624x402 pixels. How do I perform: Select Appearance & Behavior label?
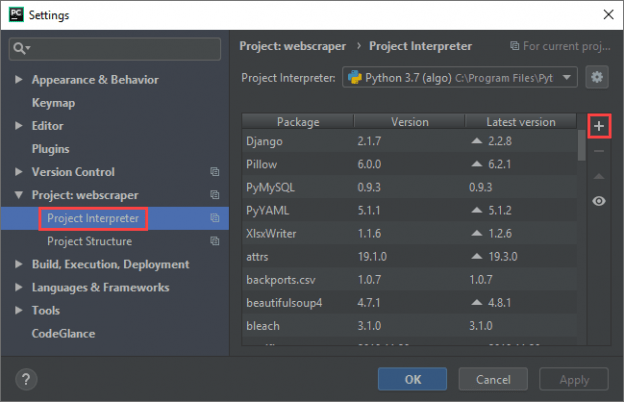95,80
